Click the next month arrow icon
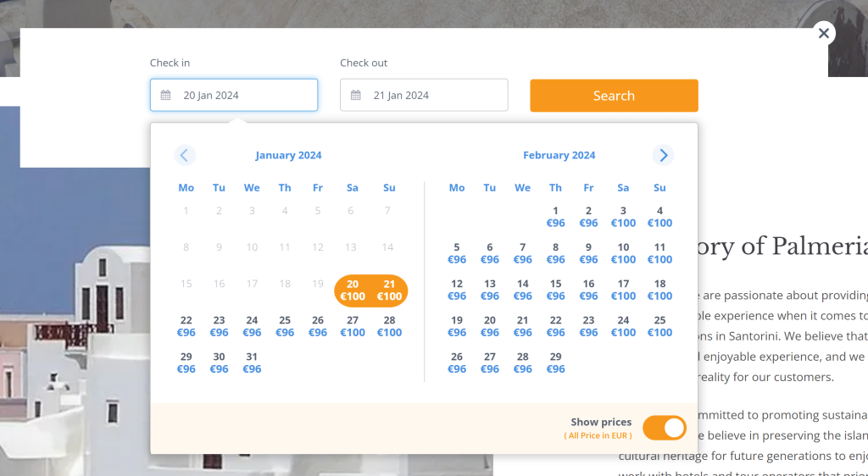Viewport: 868px width, 476px height. coord(663,155)
